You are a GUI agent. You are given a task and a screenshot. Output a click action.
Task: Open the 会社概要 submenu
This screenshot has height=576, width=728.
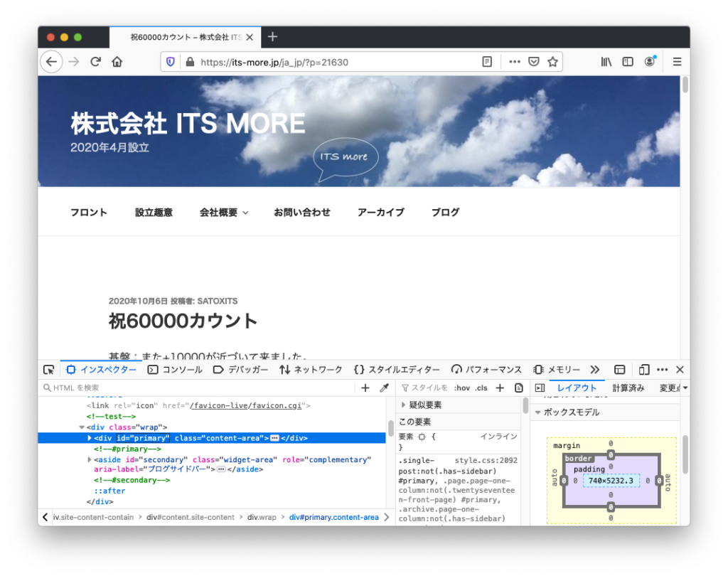[x=224, y=212]
